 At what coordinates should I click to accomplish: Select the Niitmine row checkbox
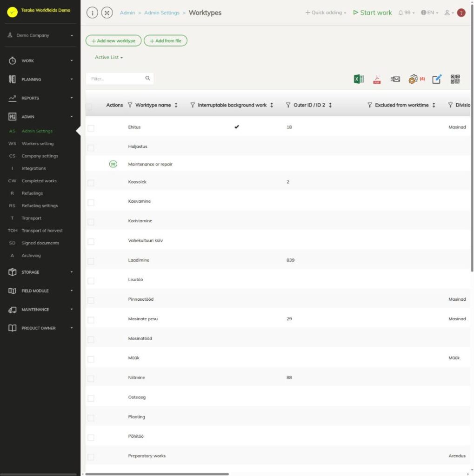(x=91, y=378)
